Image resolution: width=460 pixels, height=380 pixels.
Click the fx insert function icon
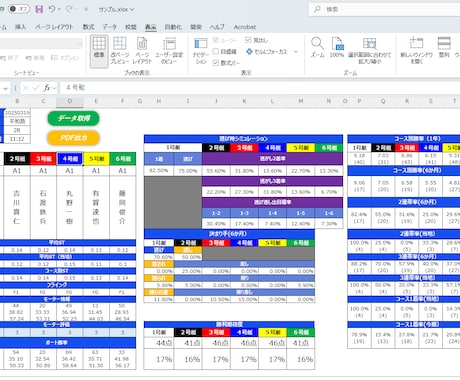click(47, 88)
